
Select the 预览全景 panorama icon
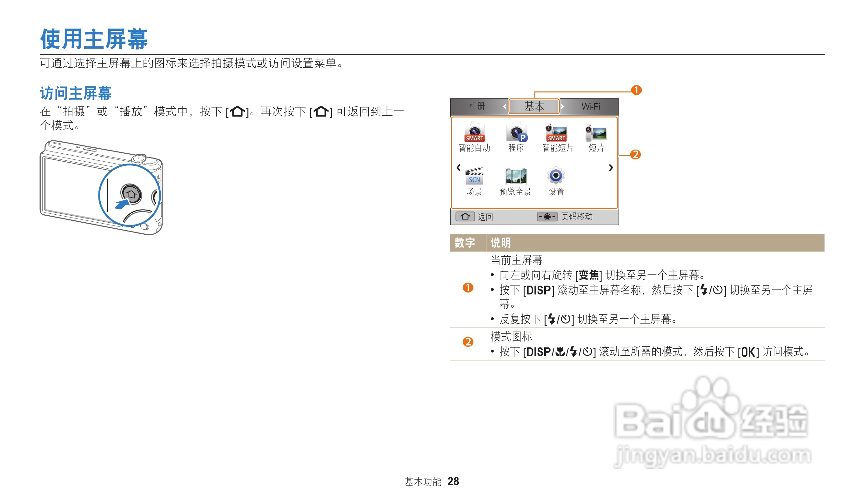point(516,176)
